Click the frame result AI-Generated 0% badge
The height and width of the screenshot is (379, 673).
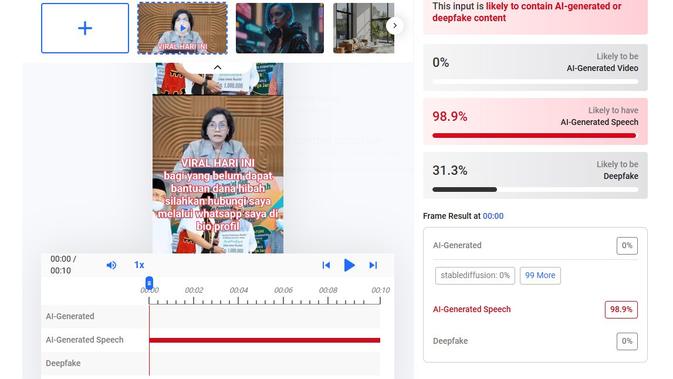pos(627,246)
